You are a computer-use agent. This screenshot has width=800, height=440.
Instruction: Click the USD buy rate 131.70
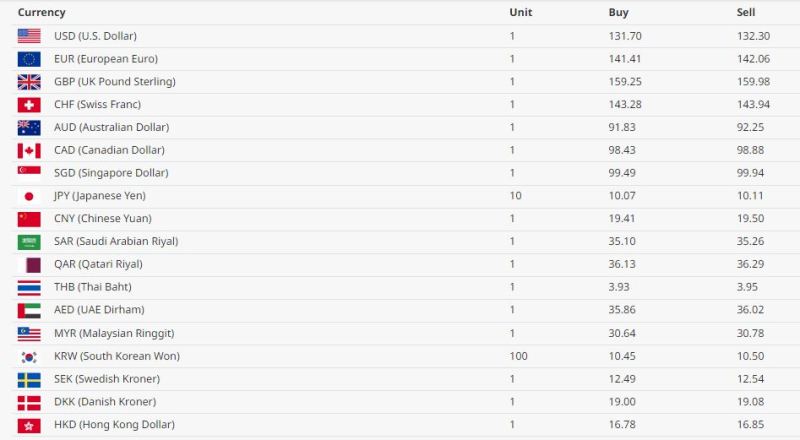click(625, 36)
